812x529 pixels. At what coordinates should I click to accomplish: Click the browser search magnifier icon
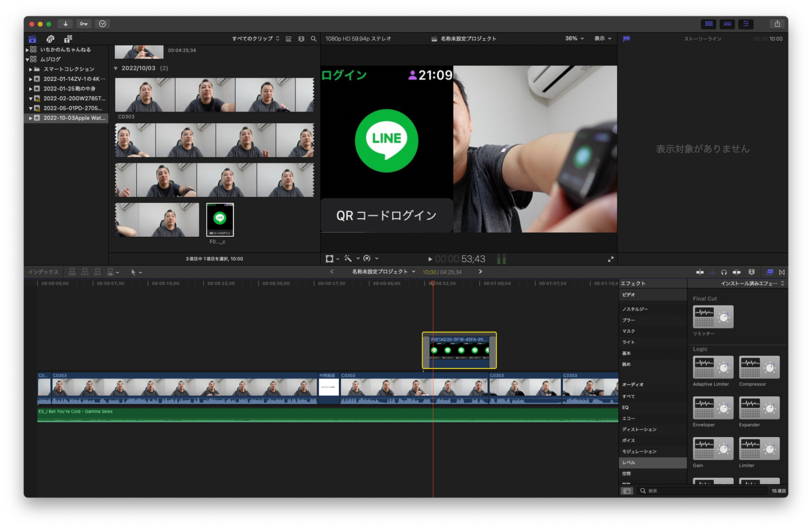313,39
